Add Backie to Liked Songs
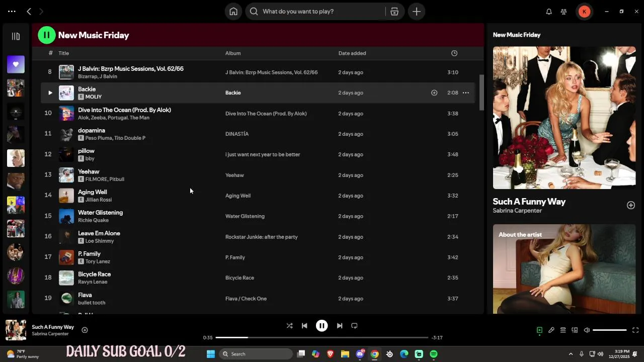The image size is (644, 362). 434,93
